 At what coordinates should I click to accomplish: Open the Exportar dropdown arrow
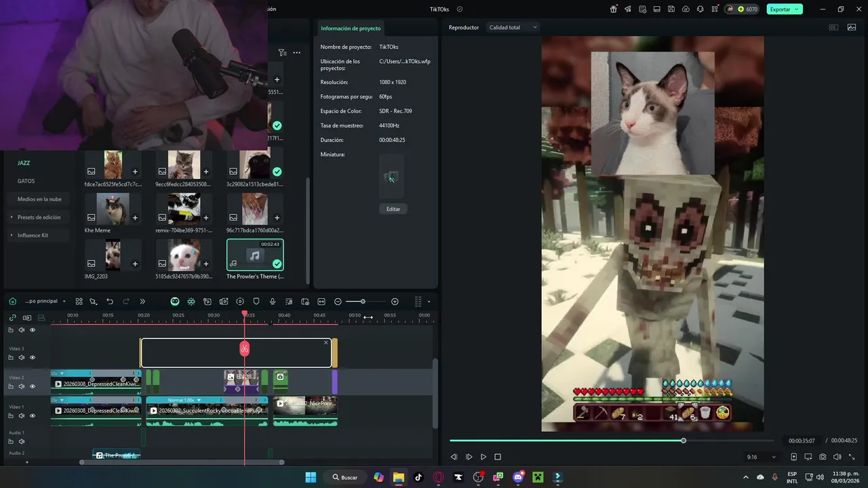(797, 9)
